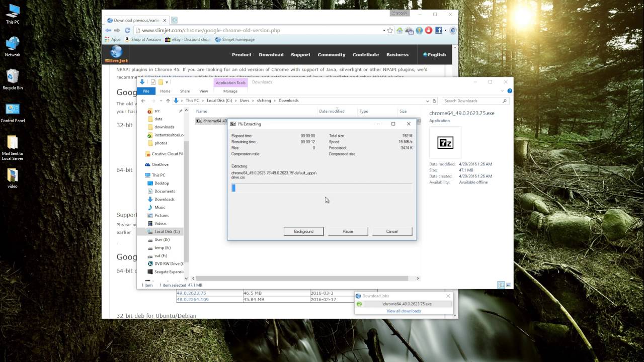
Task: Open Community menu on Slimjet site
Action: click(332, 55)
